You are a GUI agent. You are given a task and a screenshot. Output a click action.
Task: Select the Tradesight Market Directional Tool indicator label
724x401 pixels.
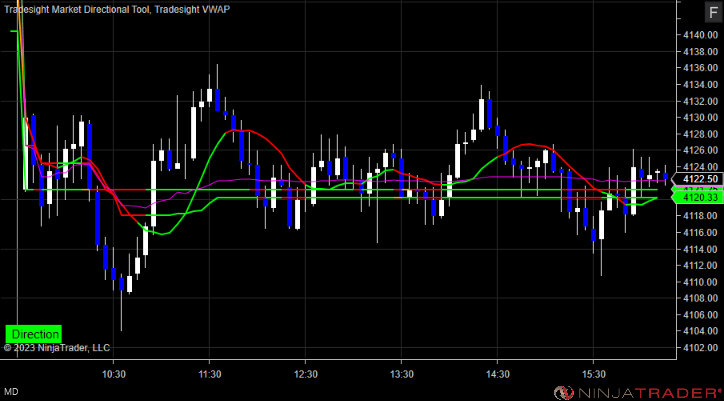click(77, 9)
